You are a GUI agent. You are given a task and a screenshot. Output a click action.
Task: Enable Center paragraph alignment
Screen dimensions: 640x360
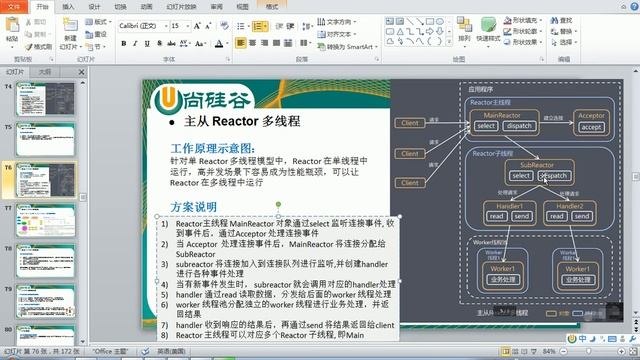click(253, 42)
